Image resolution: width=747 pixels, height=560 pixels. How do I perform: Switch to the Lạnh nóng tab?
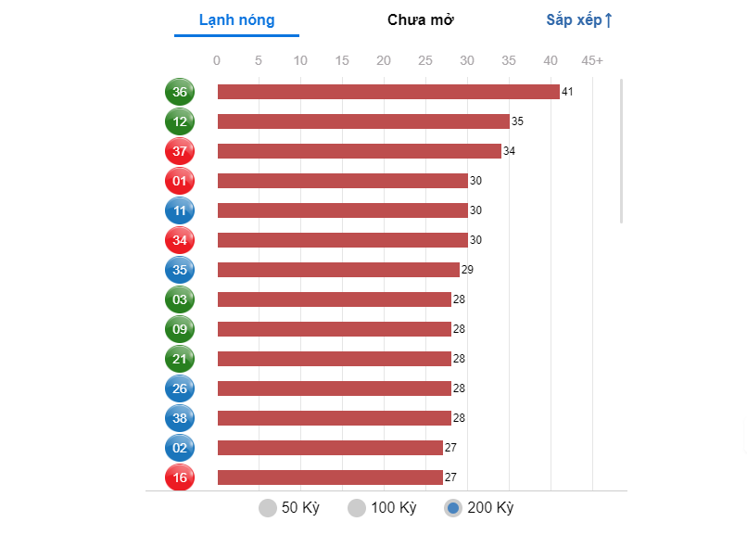click(x=236, y=20)
